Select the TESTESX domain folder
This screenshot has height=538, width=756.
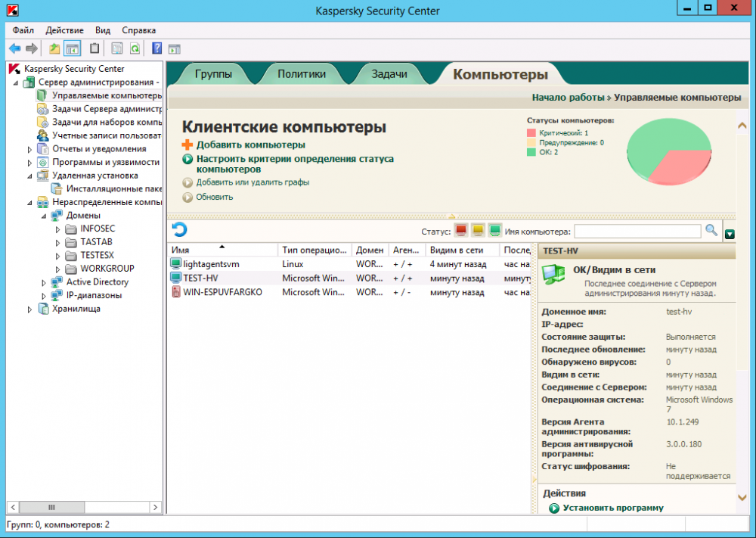point(97,255)
